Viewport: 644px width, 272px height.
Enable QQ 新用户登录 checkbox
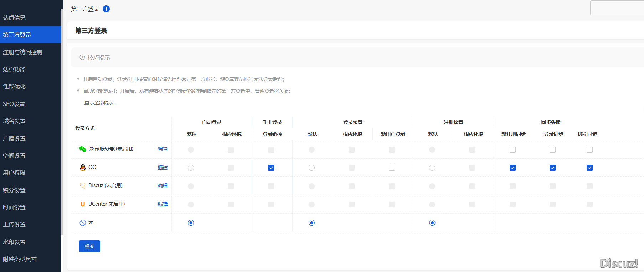[x=392, y=168]
